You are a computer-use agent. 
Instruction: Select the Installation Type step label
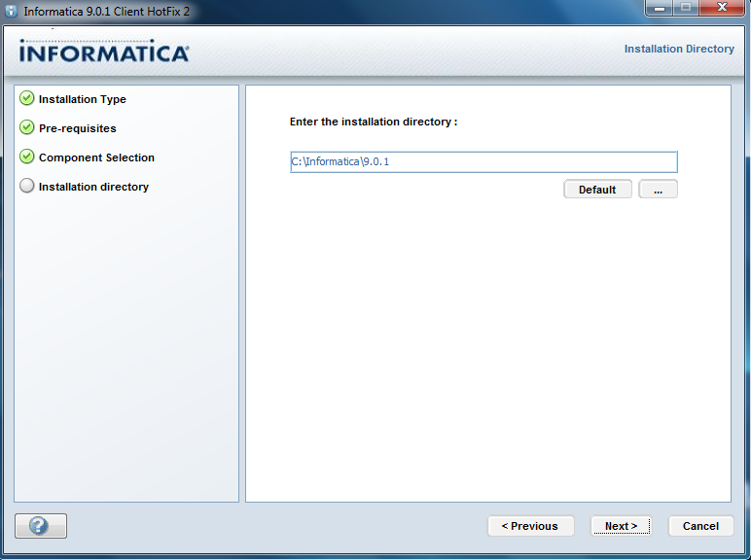click(83, 99)
